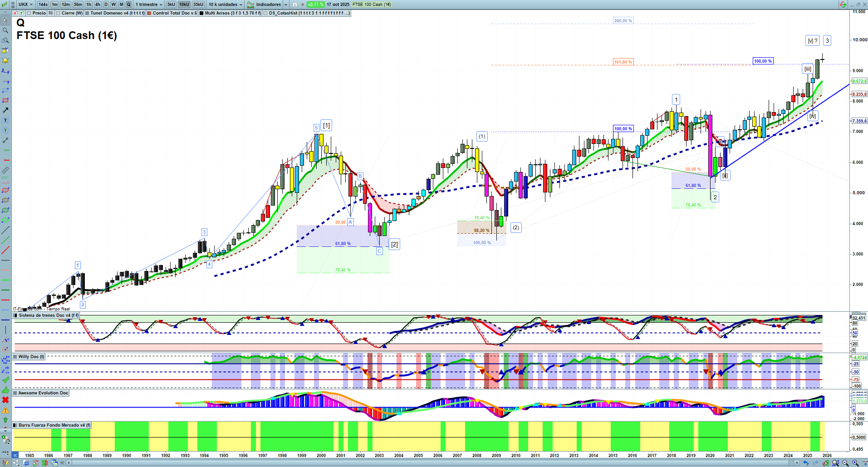
Task: Toggle Multi Avisos indicator visibility
Action: 201,13
